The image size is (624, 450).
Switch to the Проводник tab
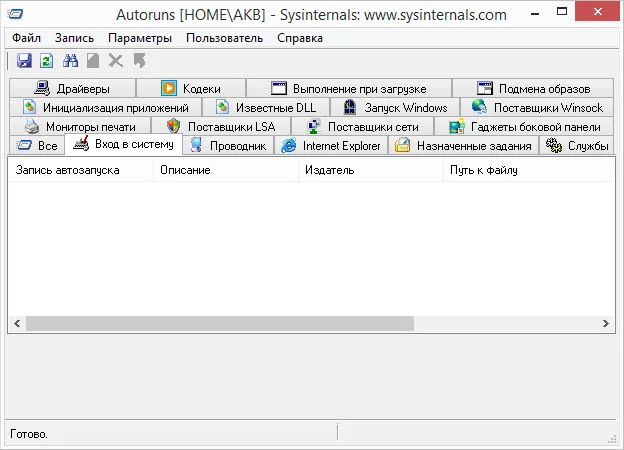click(x=228, y=146)
